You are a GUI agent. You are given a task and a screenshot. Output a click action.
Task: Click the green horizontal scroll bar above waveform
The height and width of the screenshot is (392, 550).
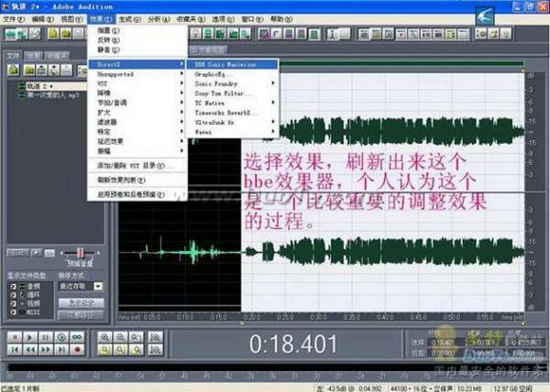coord(401,64)
